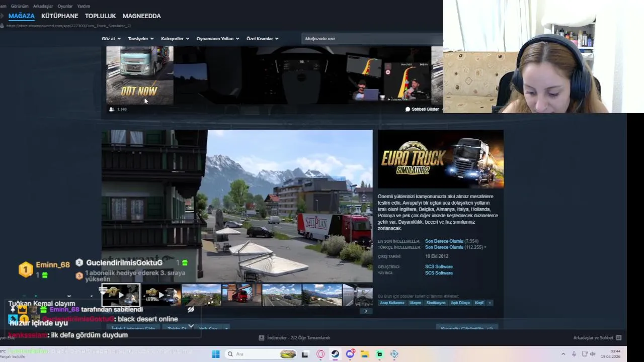The height and width of the screenshot is (362, 644).
Task: Open the Yardım menu
Action: pyautogui.click(x=84, y=6)
